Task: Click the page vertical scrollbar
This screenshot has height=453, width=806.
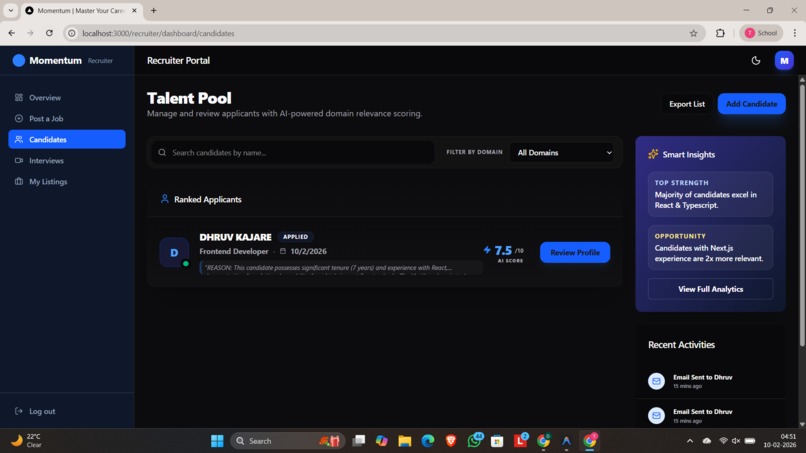Action: [802, 216]
